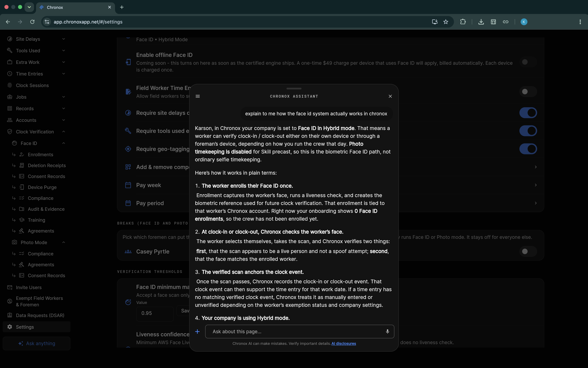Open Pay week settings arrow
The image size is (588, 368).
point(536,185)
